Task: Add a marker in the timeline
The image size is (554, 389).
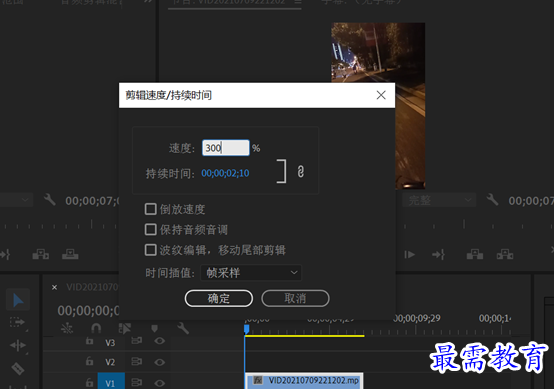Action: pos(154,329)
